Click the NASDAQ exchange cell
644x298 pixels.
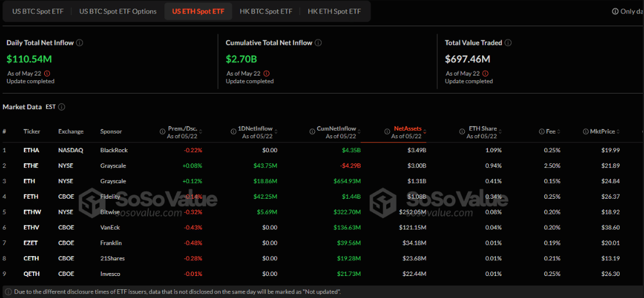point(71,150)
